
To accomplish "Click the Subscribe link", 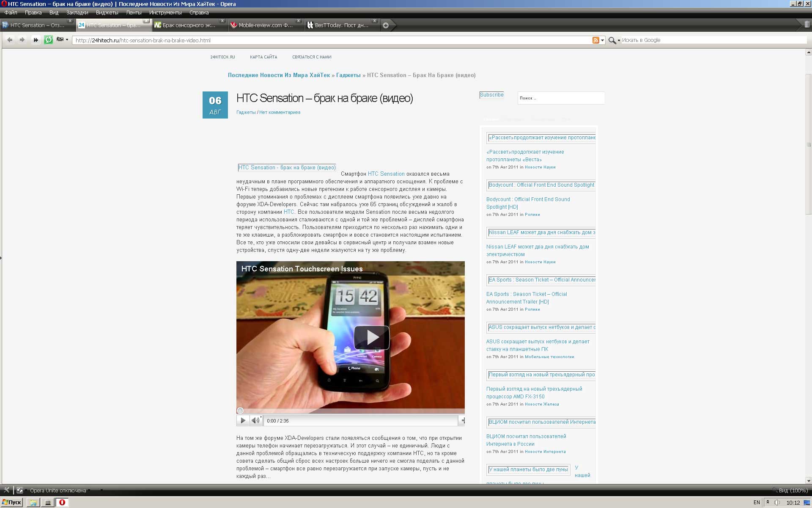I will coord(491,95).
